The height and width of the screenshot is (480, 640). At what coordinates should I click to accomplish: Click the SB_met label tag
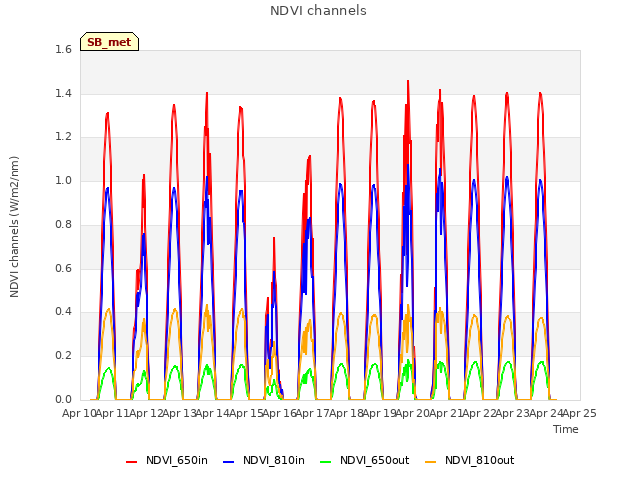coord(109,42)
